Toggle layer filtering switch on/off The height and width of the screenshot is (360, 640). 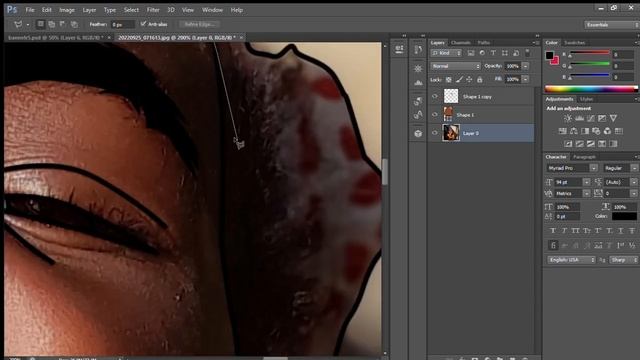[528, 53]
